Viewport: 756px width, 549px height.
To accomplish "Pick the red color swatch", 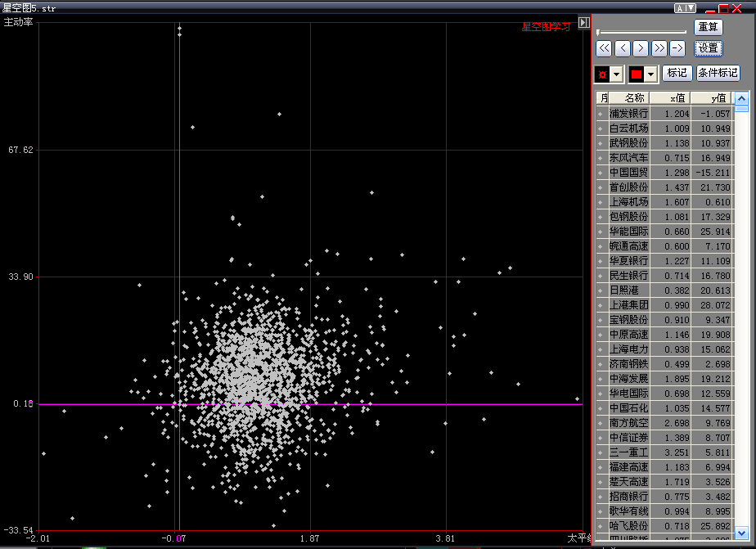I will pos(637,74).
